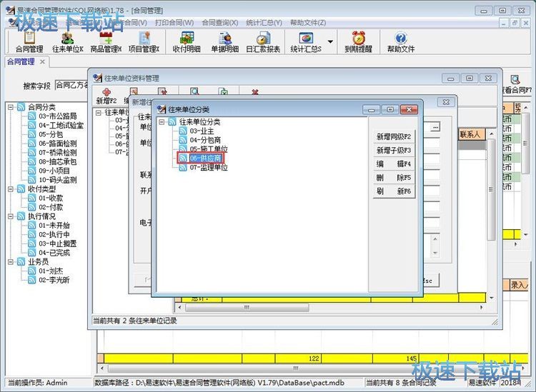Collapse 执行情况 tree node
This screenshot has width=536, height=392.
[11, 216]
